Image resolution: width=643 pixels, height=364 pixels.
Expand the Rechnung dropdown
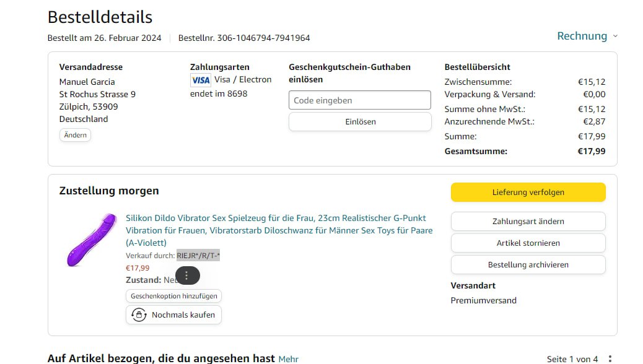(x=582, y=36)
